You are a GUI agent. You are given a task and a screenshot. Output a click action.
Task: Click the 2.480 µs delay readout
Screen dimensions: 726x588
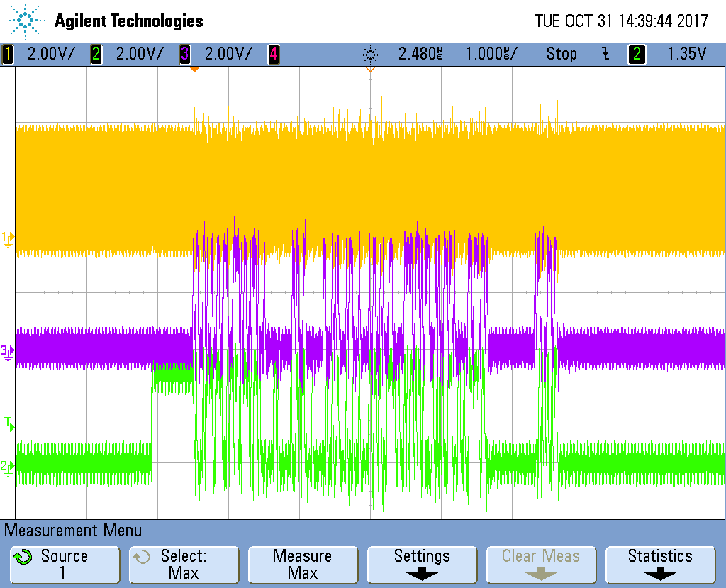[420, 54]
